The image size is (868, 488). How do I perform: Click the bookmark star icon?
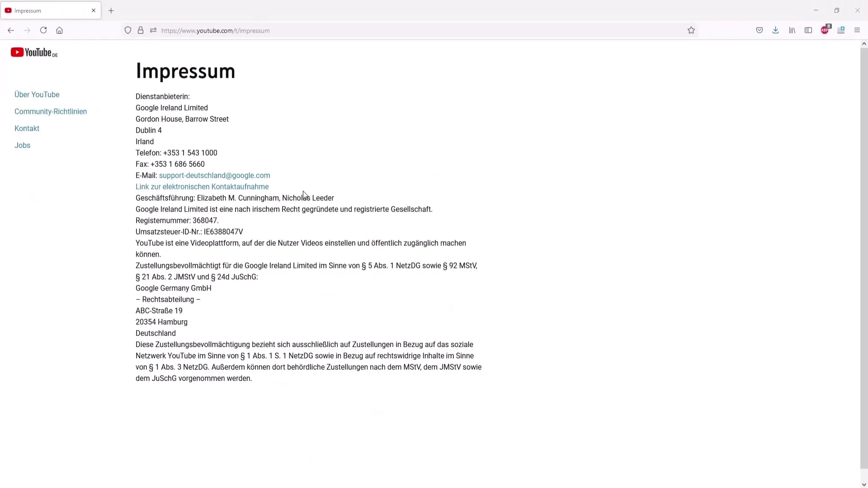[691, 30]
